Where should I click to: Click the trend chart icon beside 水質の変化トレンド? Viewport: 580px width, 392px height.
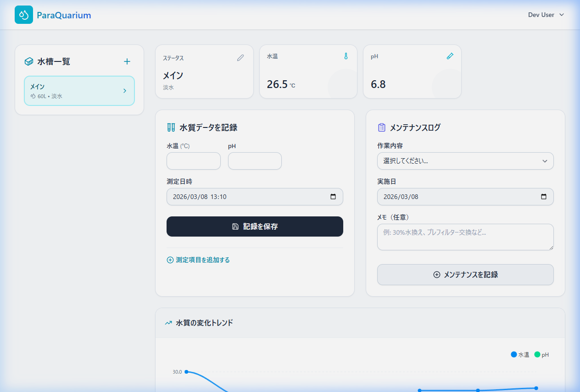(x=168, y=323)
